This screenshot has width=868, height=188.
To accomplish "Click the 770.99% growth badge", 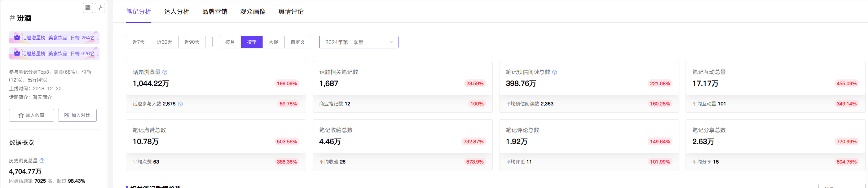I will (x=846, y=142).
